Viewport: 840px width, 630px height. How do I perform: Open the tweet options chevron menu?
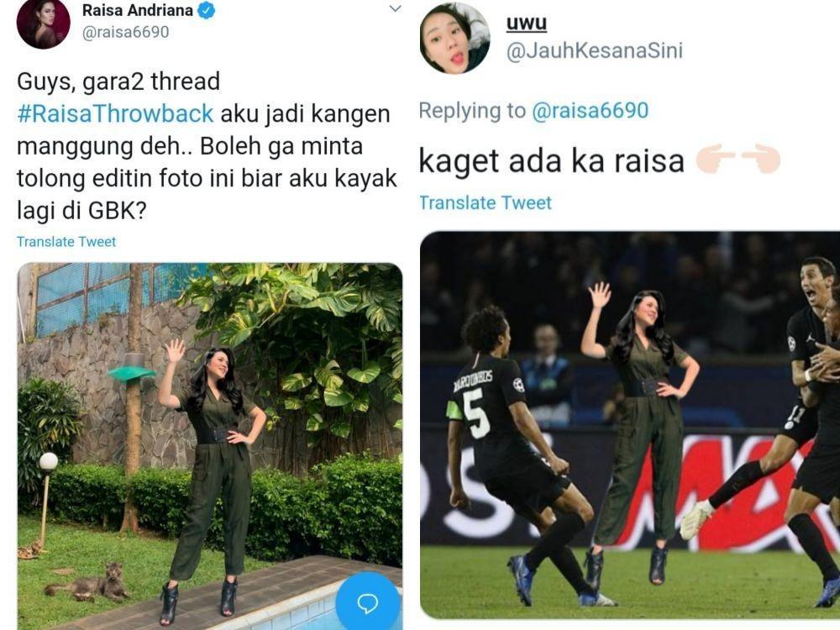395,8
